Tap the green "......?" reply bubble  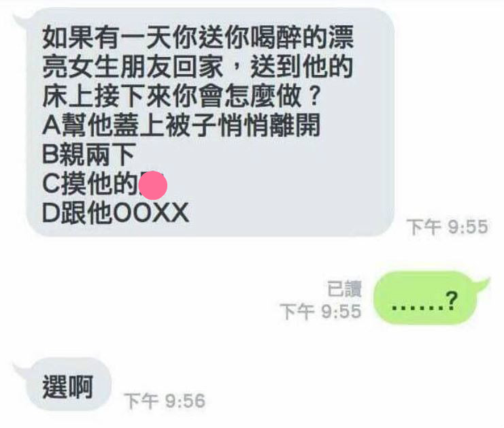point(425,298)
